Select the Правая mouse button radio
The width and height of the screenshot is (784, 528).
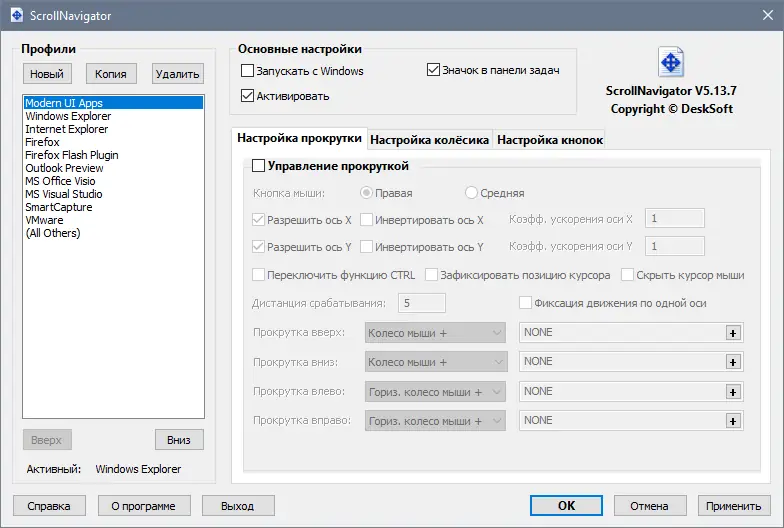click(x=366, y=192)
